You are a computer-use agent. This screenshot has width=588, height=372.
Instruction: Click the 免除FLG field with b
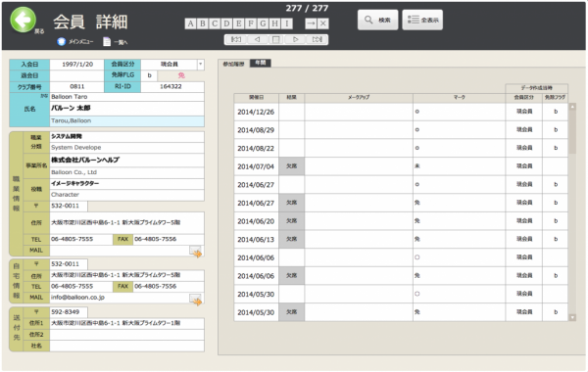[149, 75]
